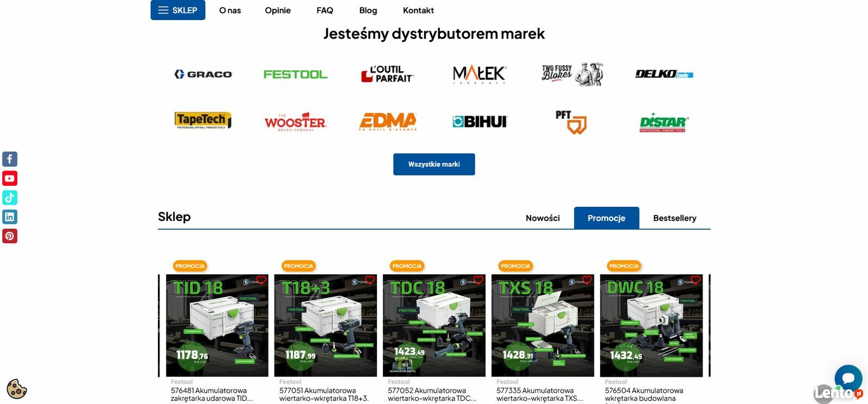Viewport: 868px width, 404px height.
Task: Go to the Kontakt page
Action: (x=418, y=10)
